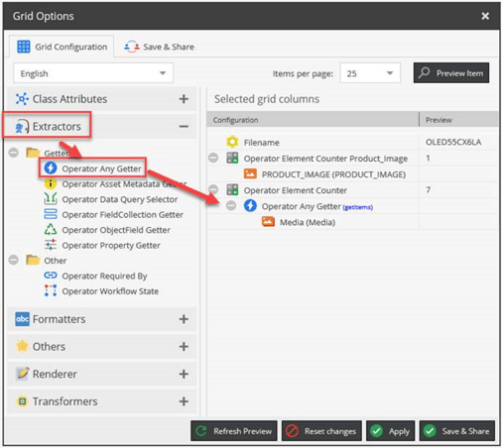This screenshot has height=448, width=502.
Task: Collapse the Other folder node
Action: (x=14, y=260)
